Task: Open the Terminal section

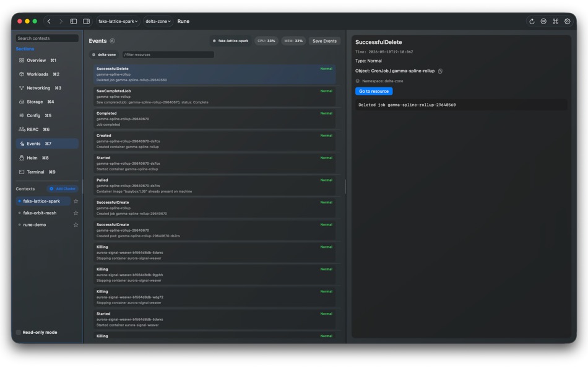Action: coord(47,172)
